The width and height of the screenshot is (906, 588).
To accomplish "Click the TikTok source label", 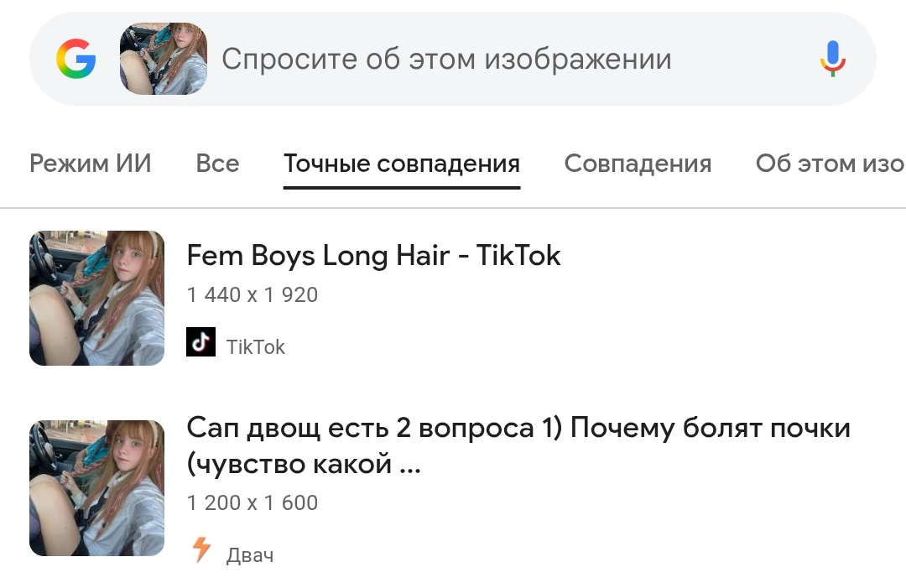I will click(x=256, y=347).
